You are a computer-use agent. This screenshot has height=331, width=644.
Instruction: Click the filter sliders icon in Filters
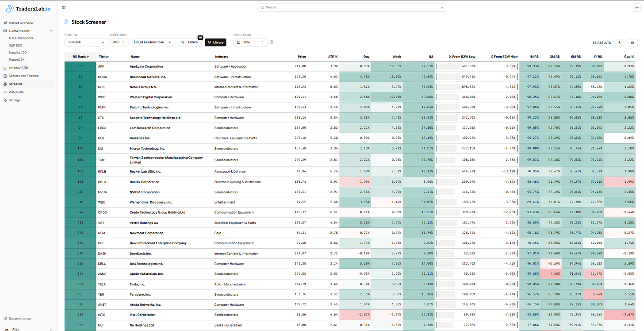183,42
